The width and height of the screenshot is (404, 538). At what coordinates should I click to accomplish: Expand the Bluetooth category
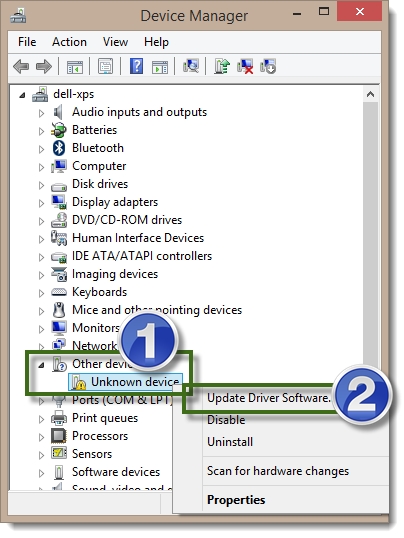41,149
